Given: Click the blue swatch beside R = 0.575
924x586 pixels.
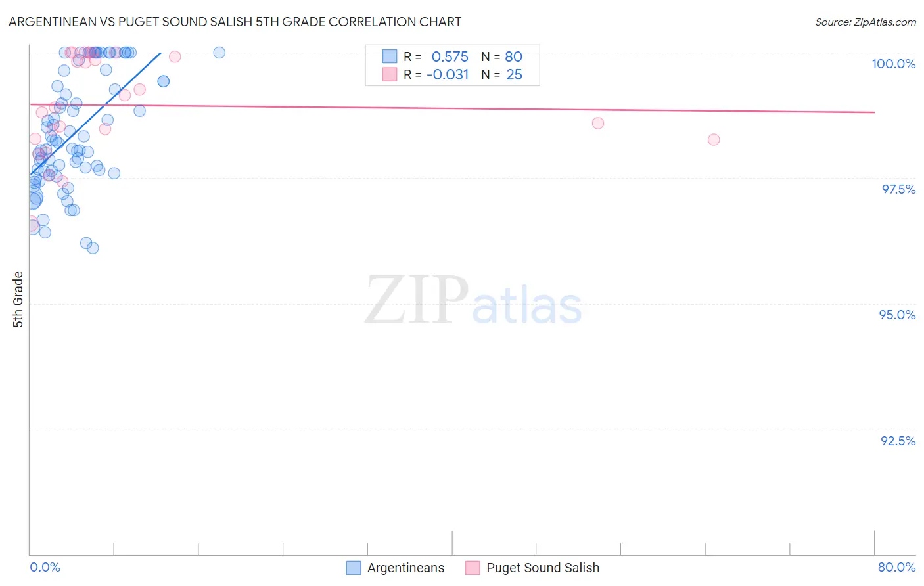Looking at the screenshot, I should click(x=390, y=56).
